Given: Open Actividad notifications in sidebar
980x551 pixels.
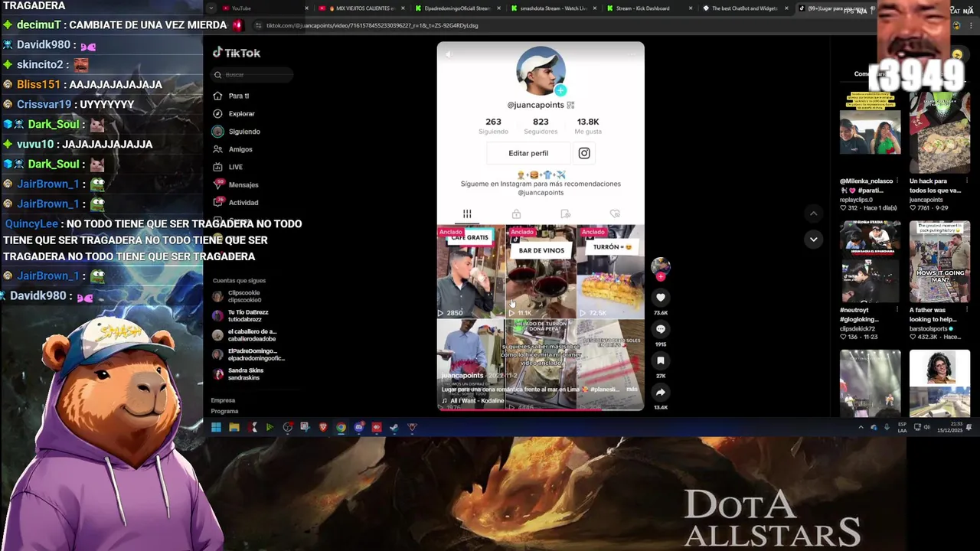Looking at the screenshot, I should click(x=236, y=203).
